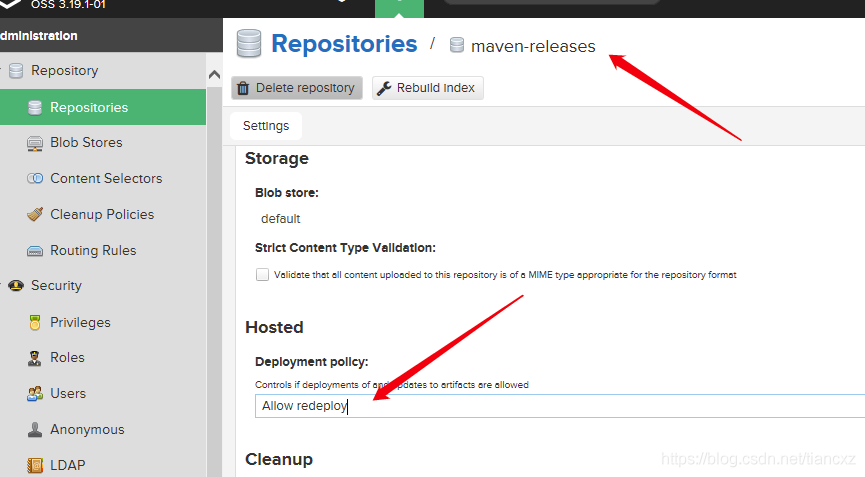Select the Repository tree node
The height and width of the screenshot is (477, 865).
click(65, 71)
